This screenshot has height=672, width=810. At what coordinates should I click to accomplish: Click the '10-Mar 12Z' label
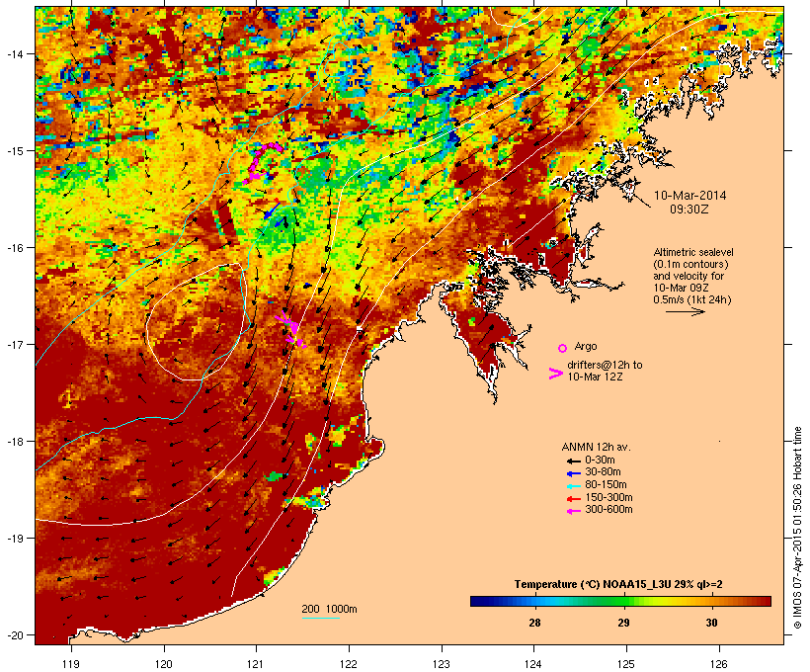point(595,377)
